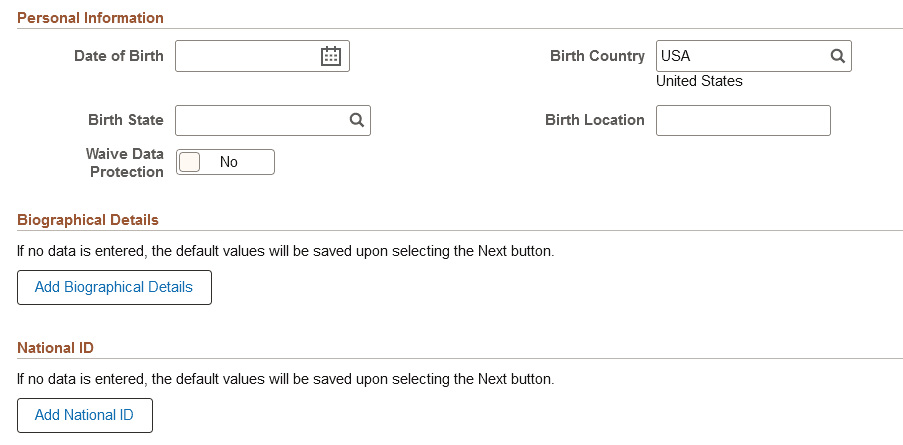Focus the Birth State input field
This screenshot has height=445, width=903.
click(260, 120)
